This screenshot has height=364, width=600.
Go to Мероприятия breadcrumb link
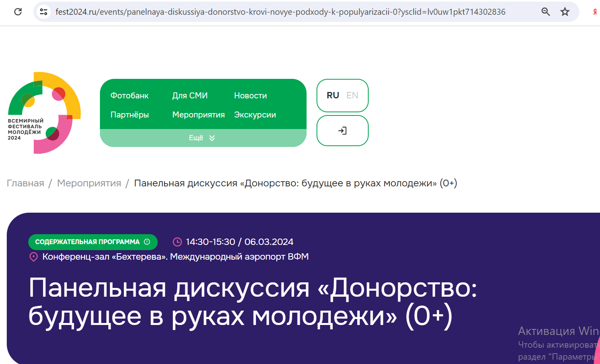(x=89, y=183)
